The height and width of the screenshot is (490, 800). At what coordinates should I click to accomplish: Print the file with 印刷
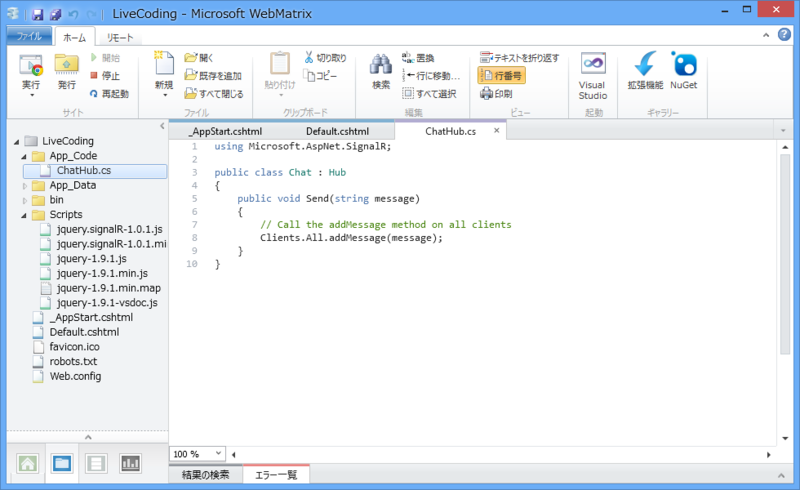(x=496, y=94)
